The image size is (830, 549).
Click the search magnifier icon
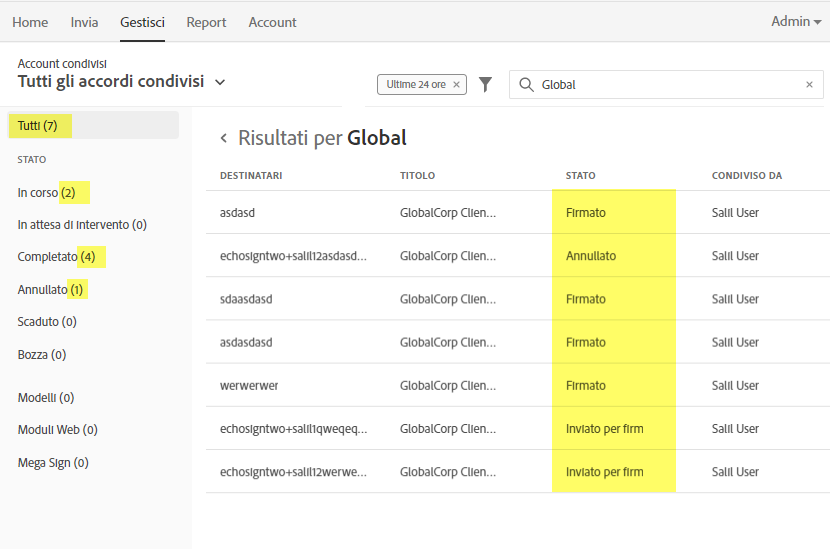point(526,85)
